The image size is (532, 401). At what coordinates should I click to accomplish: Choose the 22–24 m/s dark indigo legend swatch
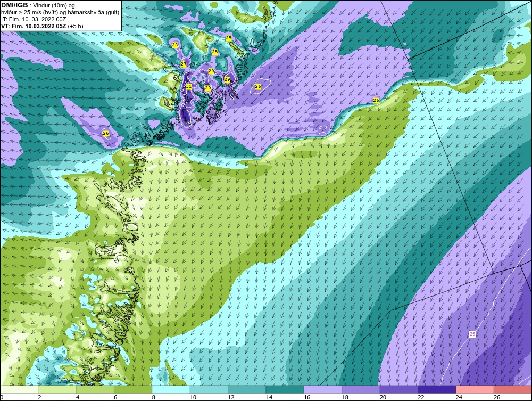pyautogui.click(x=437, y=389)
